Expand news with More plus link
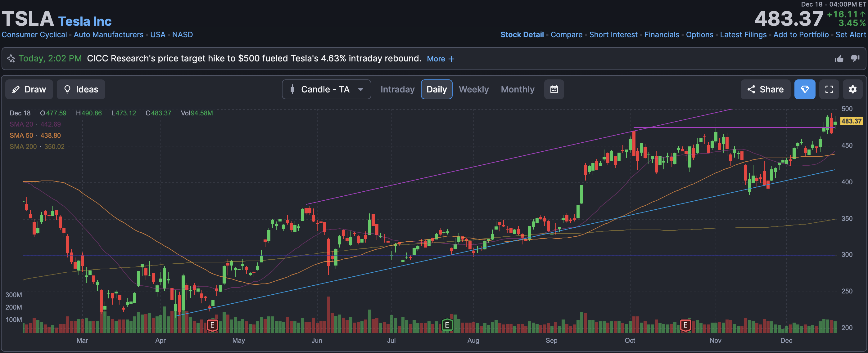868x353 pixels. 441,59
